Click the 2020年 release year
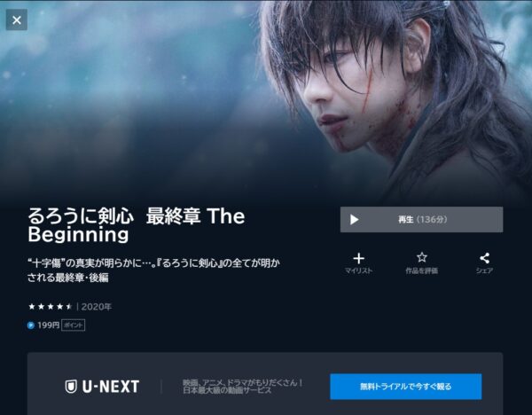This screenshot has width=532, height=415. pos(97,307)
